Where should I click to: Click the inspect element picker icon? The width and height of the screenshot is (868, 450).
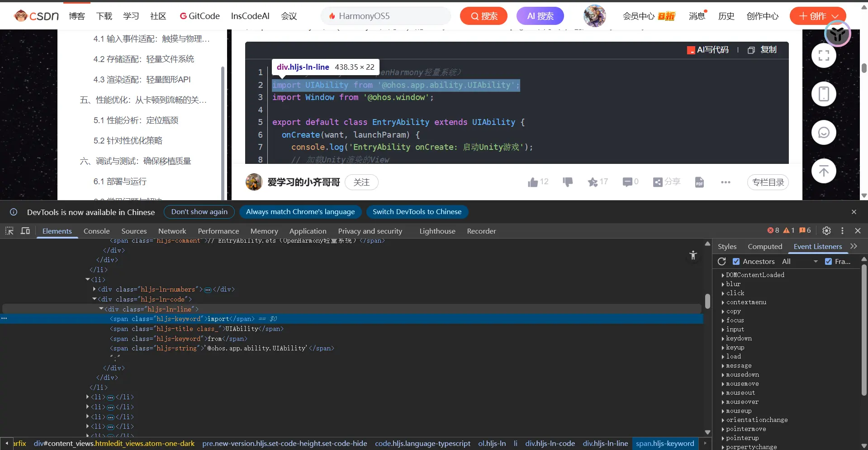click(x=9, y=231)
